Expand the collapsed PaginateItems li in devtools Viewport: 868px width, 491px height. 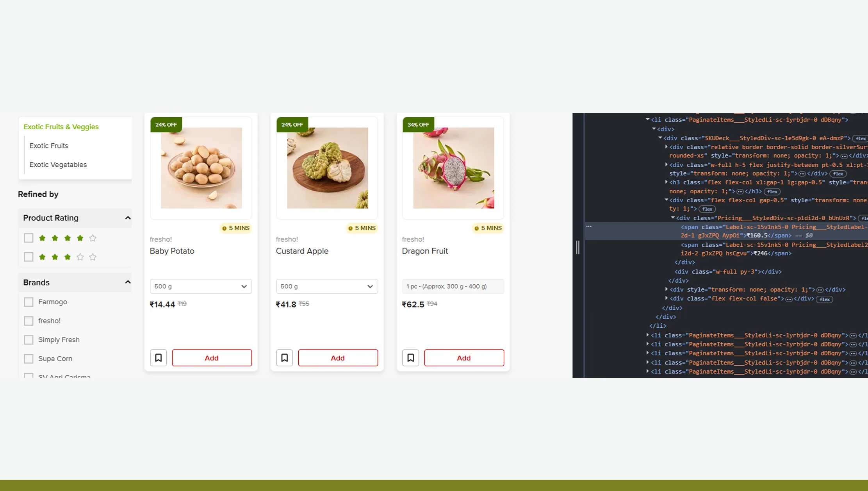pyautogui.click(x=647, y=335)
